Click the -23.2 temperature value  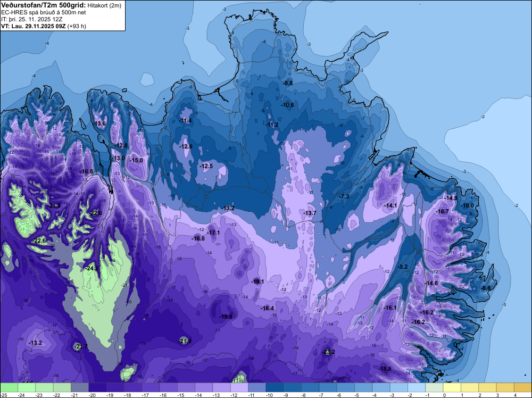point(328,352)
